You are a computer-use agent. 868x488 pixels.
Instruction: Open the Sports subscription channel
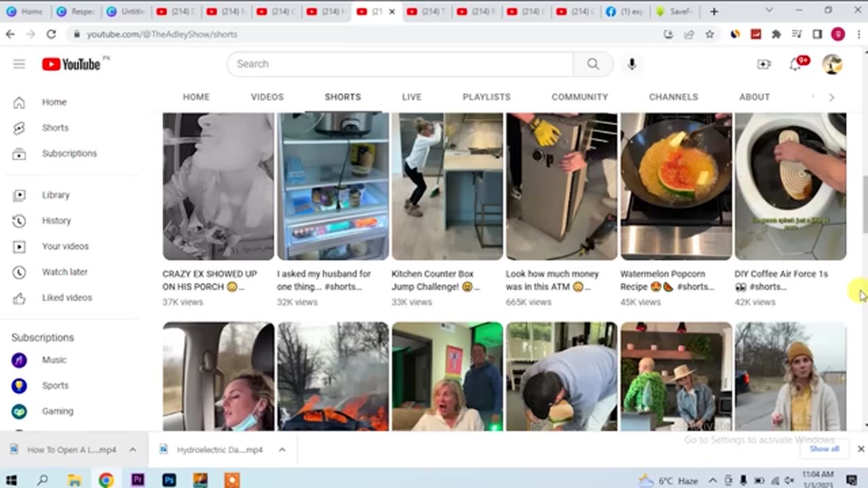pos(55,386)
